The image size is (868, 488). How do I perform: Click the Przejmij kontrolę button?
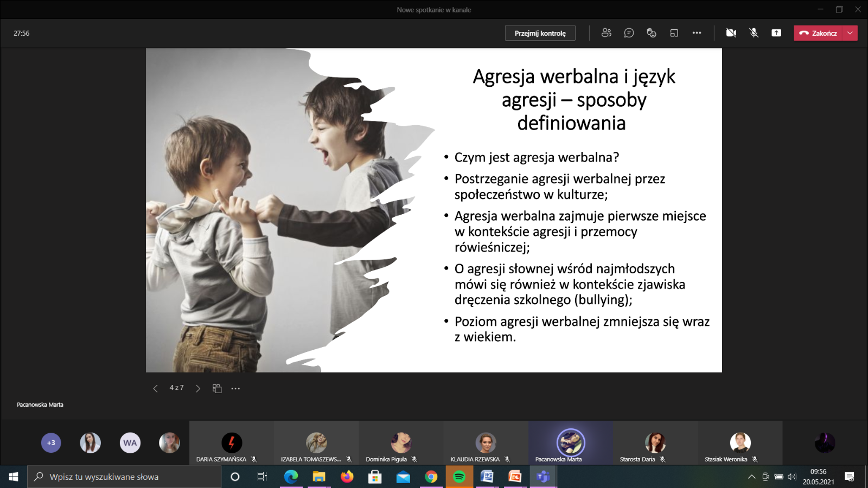(540, 33)
